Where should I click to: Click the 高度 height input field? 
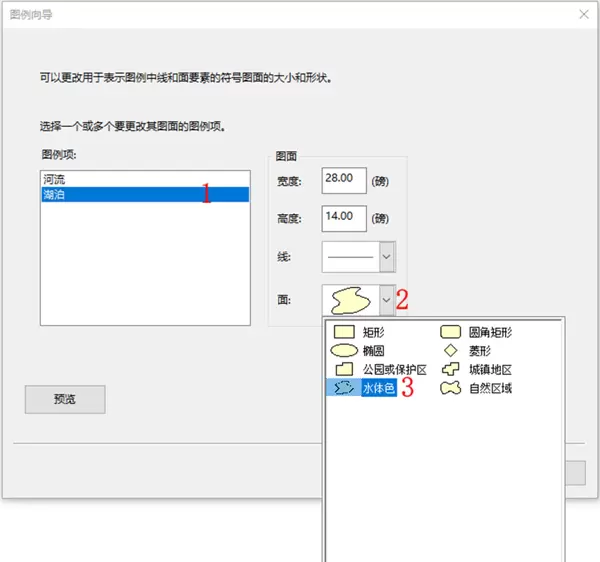pyautogui.click(x=343, y=218)
